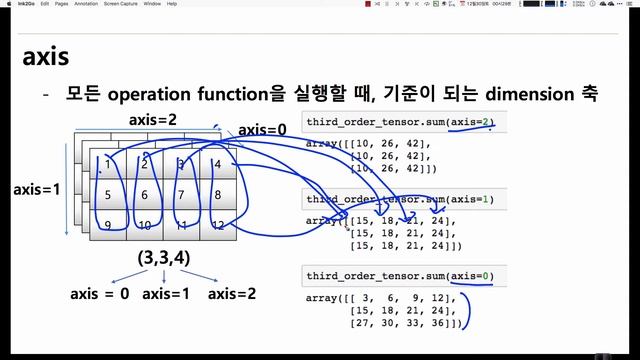The width and height of the screenshot is (640, 360).
Task: Click the grid cell containing 4
Action: coord(218,164)
